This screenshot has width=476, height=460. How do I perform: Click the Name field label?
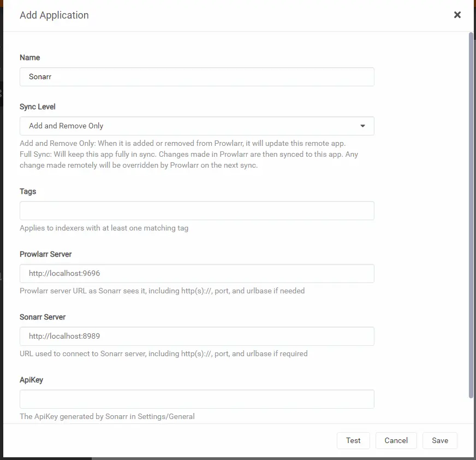30,57
